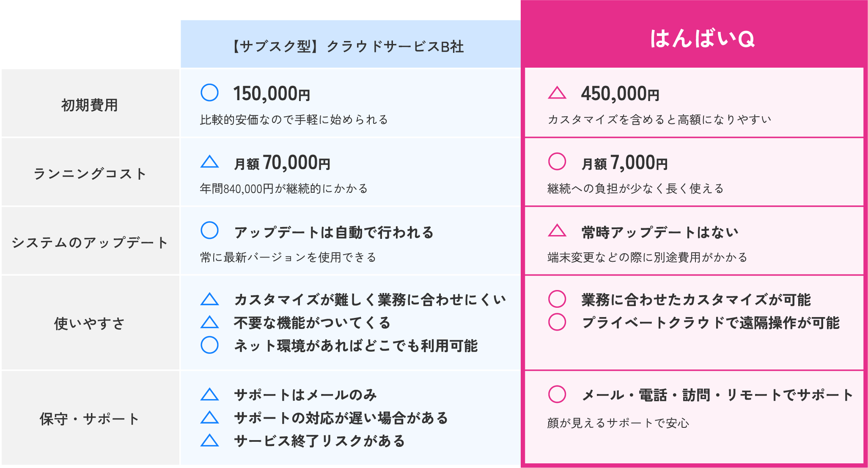This screenshot has width=868, height=468.
Task: Click the blue circle beside ネット環境があればどこでも利用可能
Action: [209, 345]
